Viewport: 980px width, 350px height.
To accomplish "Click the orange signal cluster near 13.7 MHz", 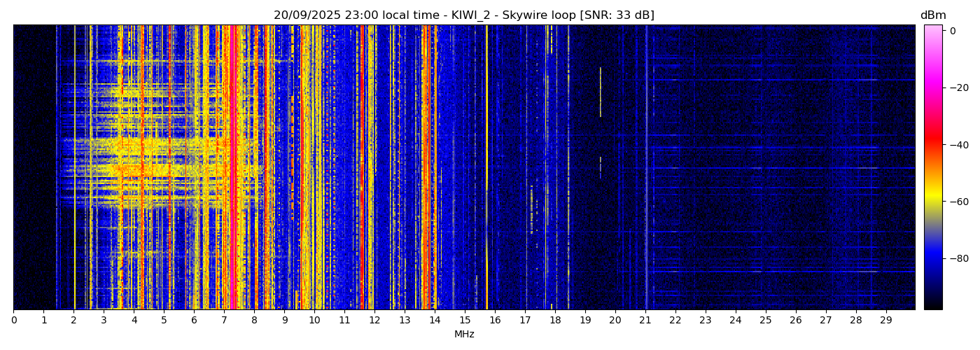I will click(x=426, y=168).
